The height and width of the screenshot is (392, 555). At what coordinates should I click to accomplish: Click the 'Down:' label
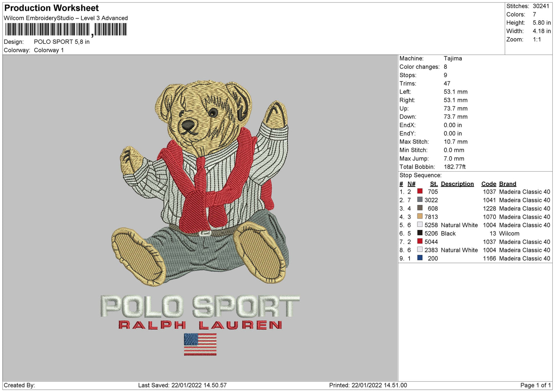coord(408,117)
